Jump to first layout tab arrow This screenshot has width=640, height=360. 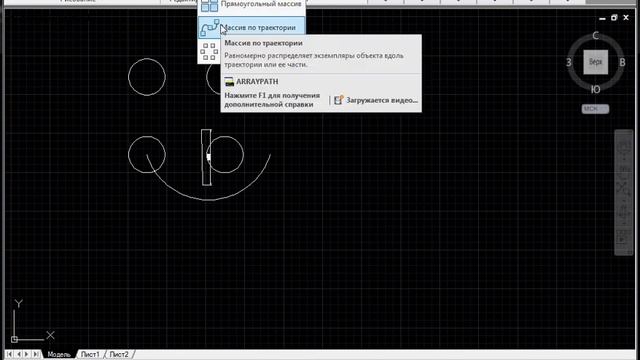(x=9, y=354)
